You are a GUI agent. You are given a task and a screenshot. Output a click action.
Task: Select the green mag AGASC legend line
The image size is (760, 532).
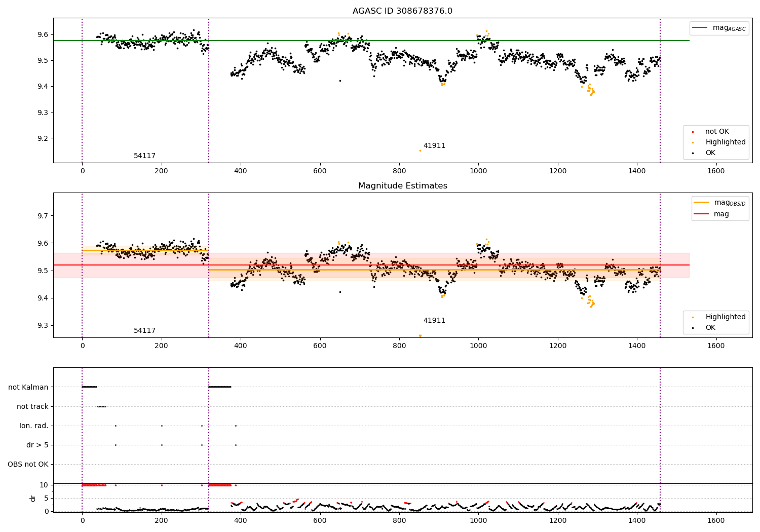click(x=700, y=28)
